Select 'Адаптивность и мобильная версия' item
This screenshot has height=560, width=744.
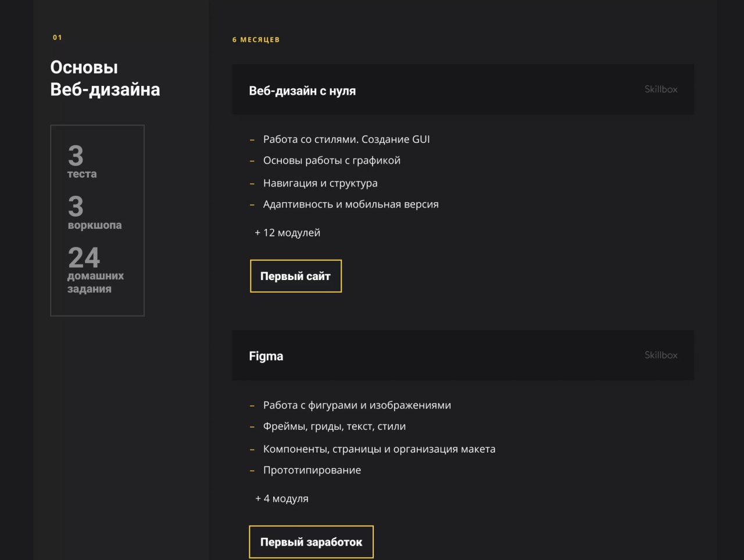click(350, 204)
